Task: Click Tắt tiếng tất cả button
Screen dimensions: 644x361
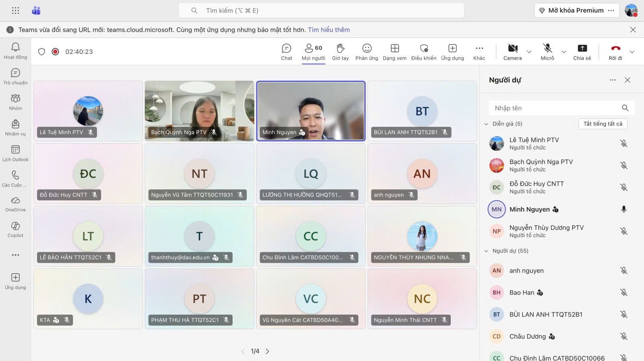Action: 603,124
